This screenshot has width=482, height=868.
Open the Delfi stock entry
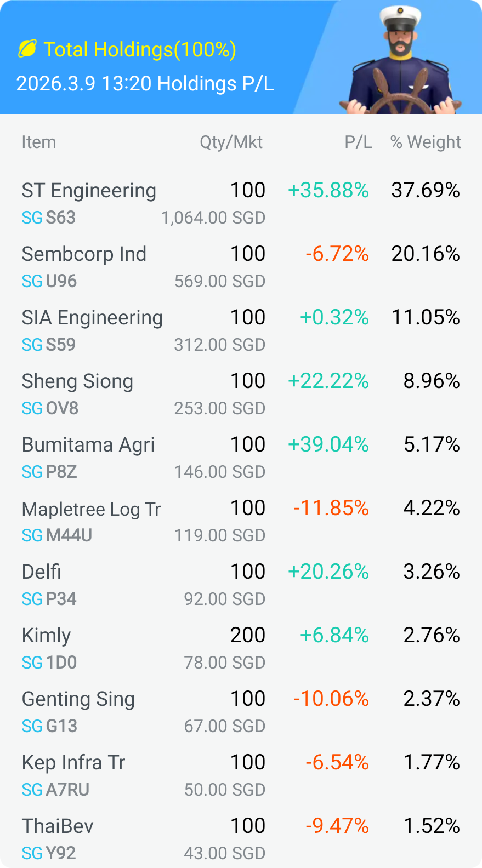pos(42,572)
